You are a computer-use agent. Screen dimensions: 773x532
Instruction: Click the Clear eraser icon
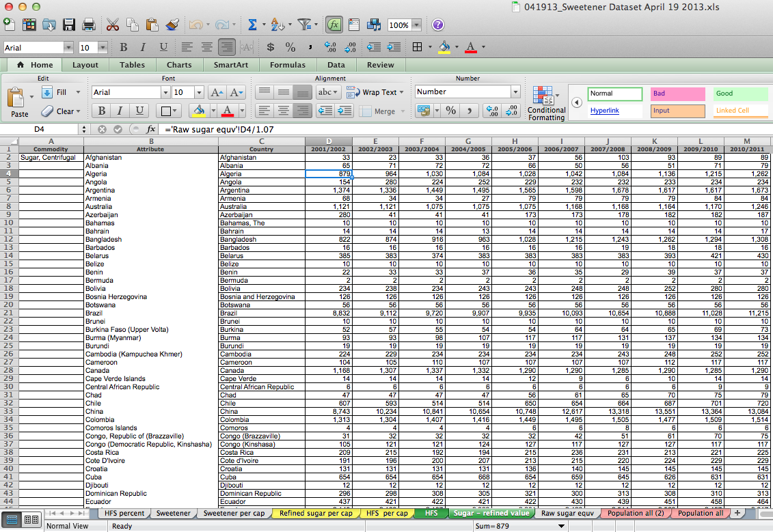[x=47, y=111]
